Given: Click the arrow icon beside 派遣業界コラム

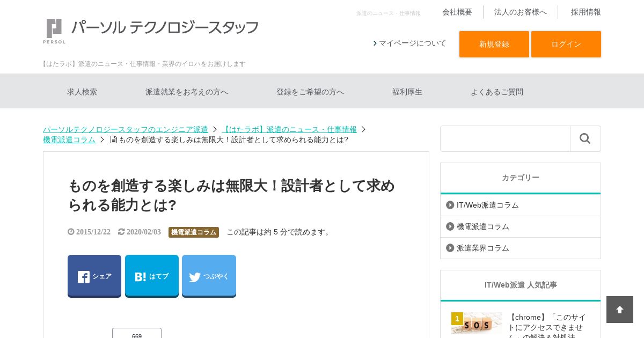Looking at the screenshot, I should tap(450, 248).
